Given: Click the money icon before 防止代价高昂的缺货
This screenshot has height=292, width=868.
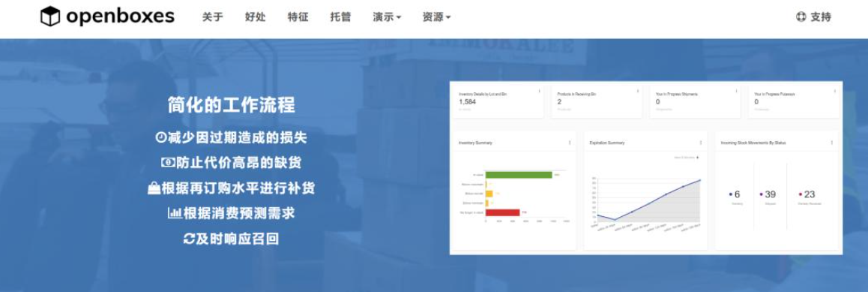Looking at the screenshot, I should [168, 163].
